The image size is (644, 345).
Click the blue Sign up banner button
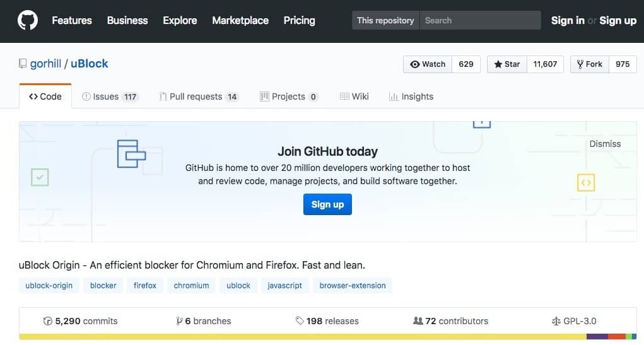tap(327, 204)
